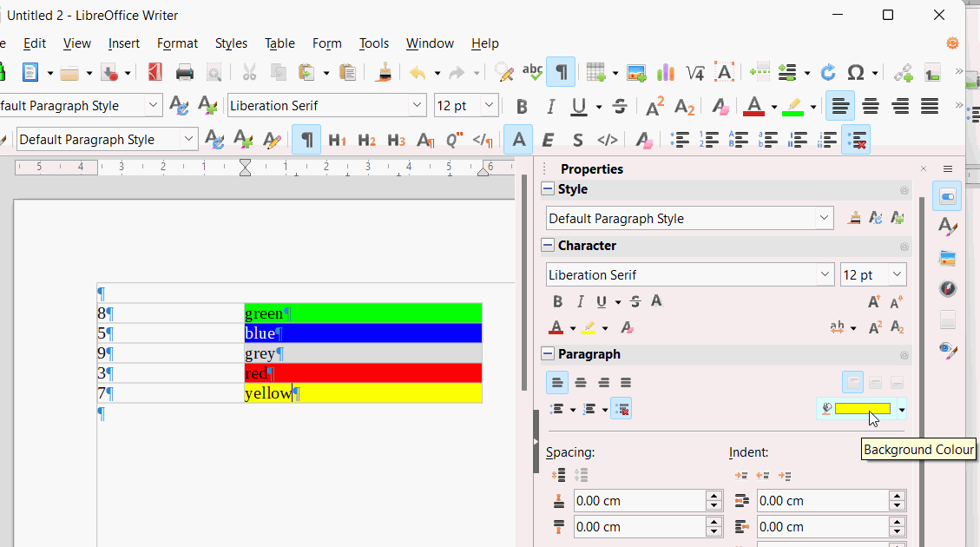Toggle formatting marks pilcrow in the toolbar
This screenshot has height=547, width=980.
coord(561,72)
